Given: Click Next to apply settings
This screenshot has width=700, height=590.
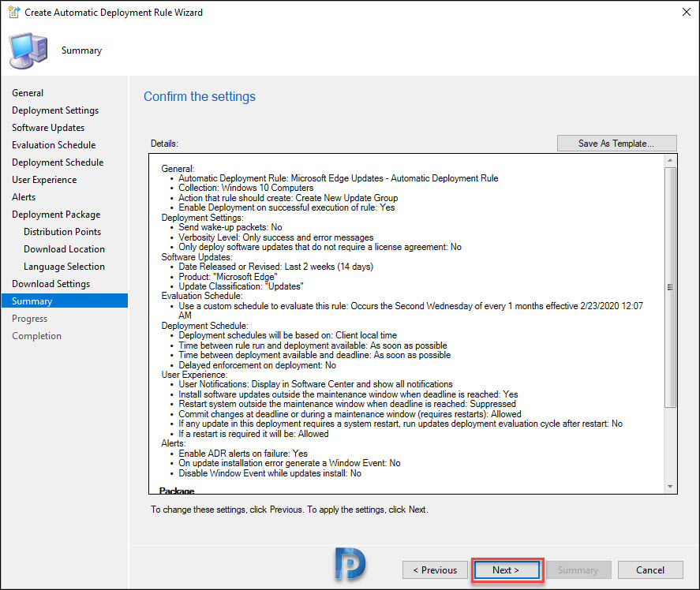Looking at the screenshot, I should (x=506, y=570).
